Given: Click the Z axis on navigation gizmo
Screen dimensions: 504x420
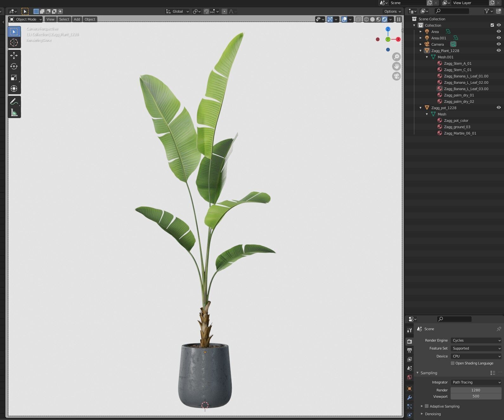Looking at the screenshot, I should point(388,29).
